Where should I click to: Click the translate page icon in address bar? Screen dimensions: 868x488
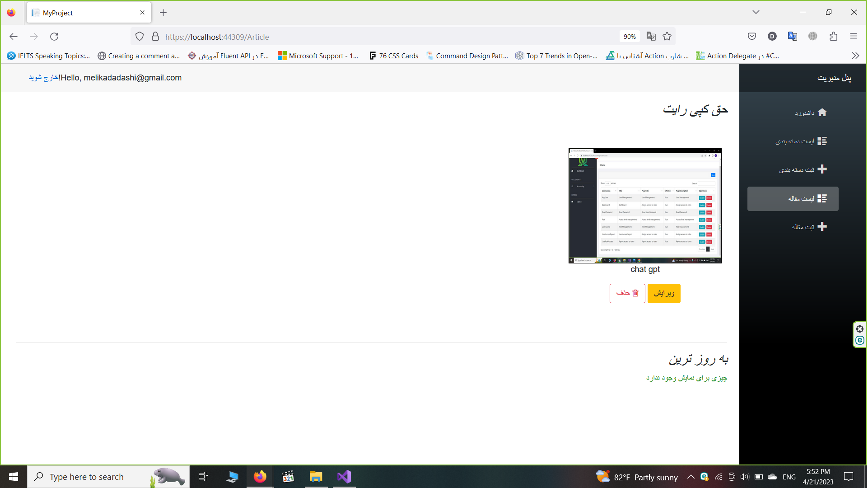(651, 37)
